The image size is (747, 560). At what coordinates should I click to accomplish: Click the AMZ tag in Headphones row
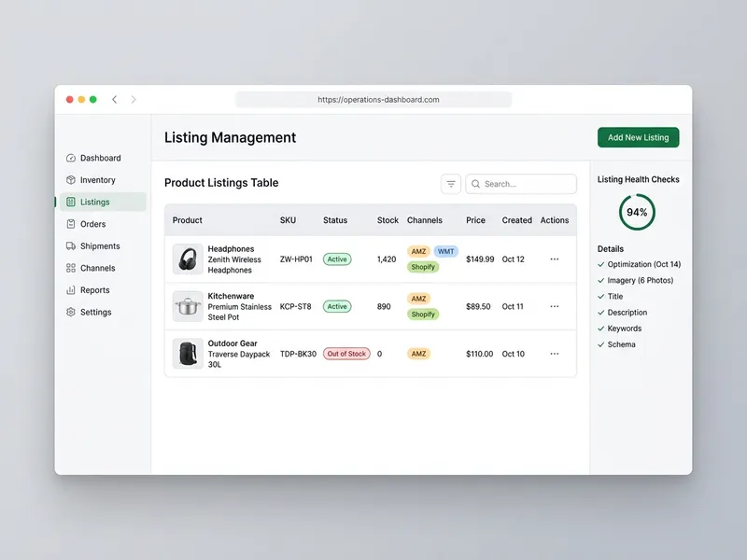tap(418, 251)
